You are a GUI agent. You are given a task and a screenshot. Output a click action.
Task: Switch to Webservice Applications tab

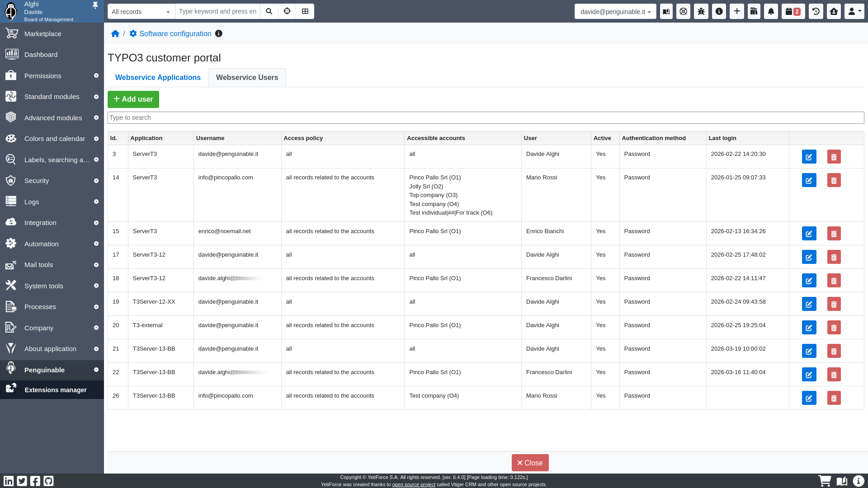point(158,78)
